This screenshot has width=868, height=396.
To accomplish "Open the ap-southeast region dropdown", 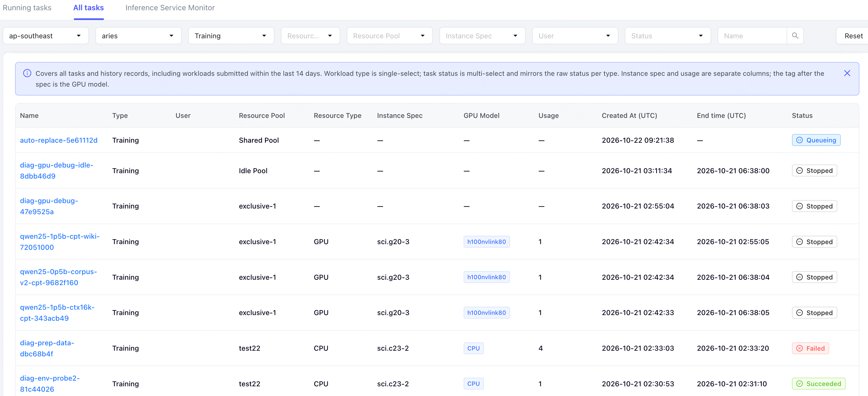I will tap(46, 36).
